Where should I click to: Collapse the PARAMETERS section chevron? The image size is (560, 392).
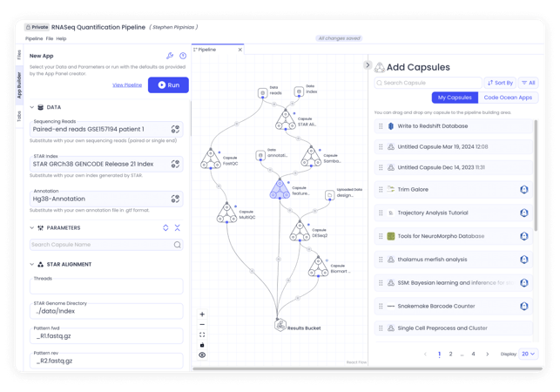pyautogui.click(x=31, y=227)
